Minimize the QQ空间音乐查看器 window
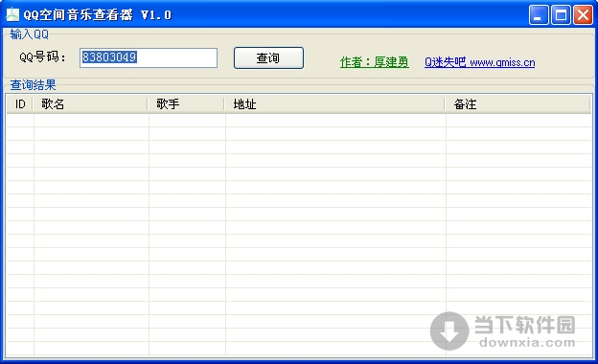 [x=539, y=15]
